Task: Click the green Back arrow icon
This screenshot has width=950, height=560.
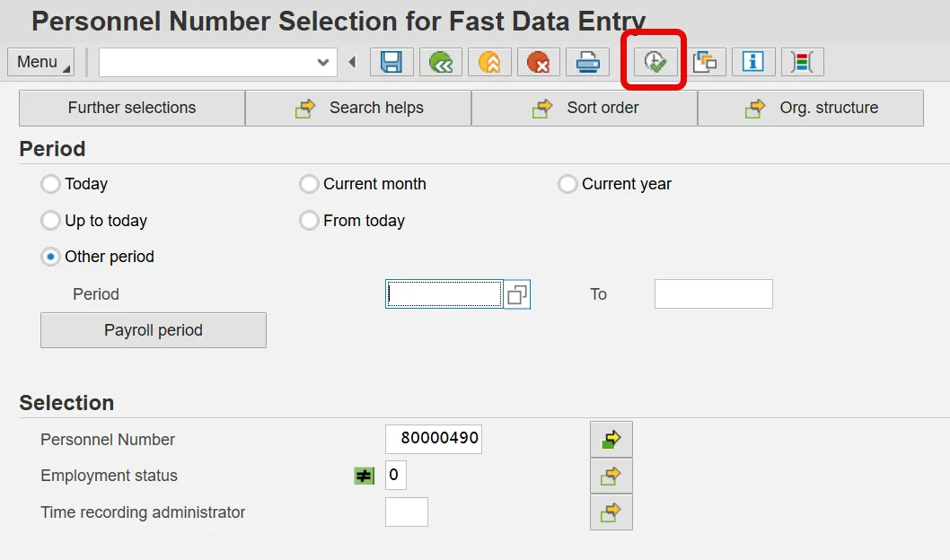Action: [x=440, y=62]
